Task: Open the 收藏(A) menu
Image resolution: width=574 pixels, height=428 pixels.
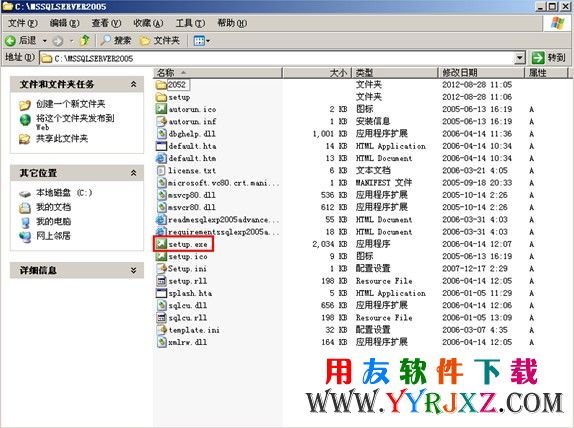Action: 148,23
